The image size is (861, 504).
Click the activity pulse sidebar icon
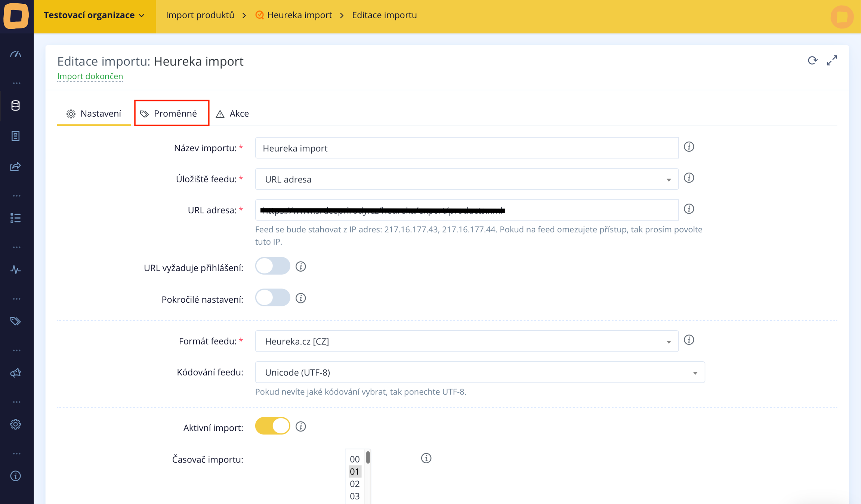[x=15, y=270]
